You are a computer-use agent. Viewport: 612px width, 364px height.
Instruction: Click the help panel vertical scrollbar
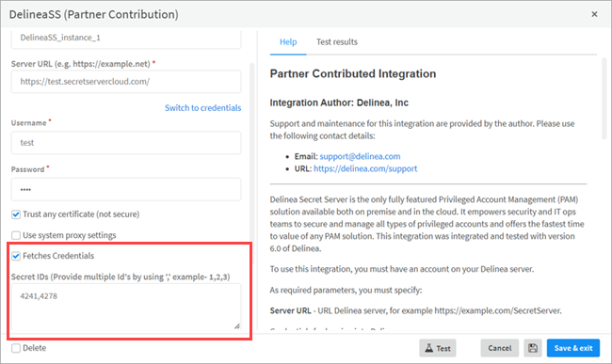[604, 99]
